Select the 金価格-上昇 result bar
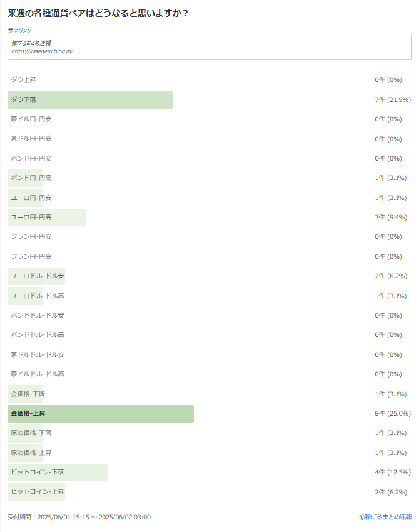 pyautogui.click(x=101, y=414)
